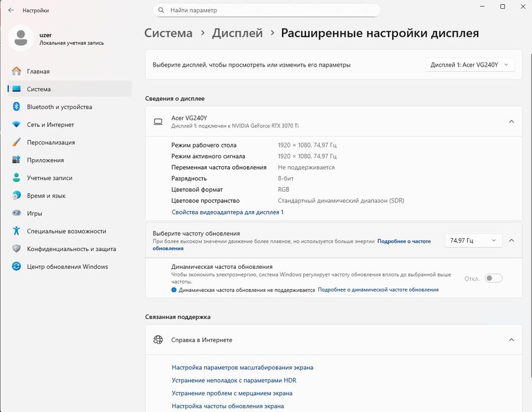Click the Игры gamepad icon
Image resolution: width=532 pixels, height=412 pixels.
click(x=17, y=213)
